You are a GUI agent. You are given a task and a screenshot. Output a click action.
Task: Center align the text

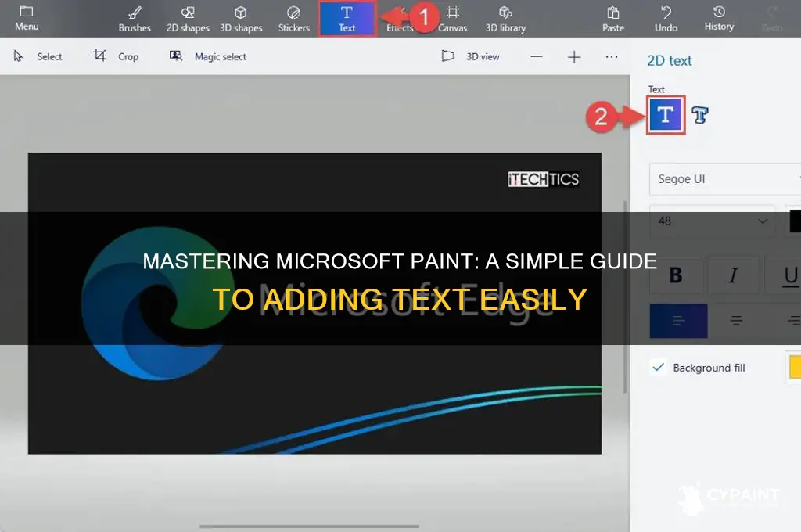pos(736,321)
